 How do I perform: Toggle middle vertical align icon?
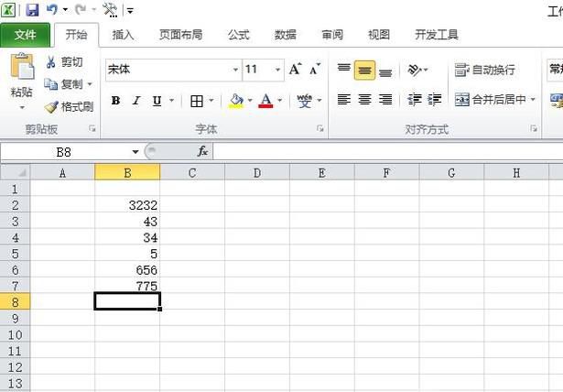click(x=364, y=70)
